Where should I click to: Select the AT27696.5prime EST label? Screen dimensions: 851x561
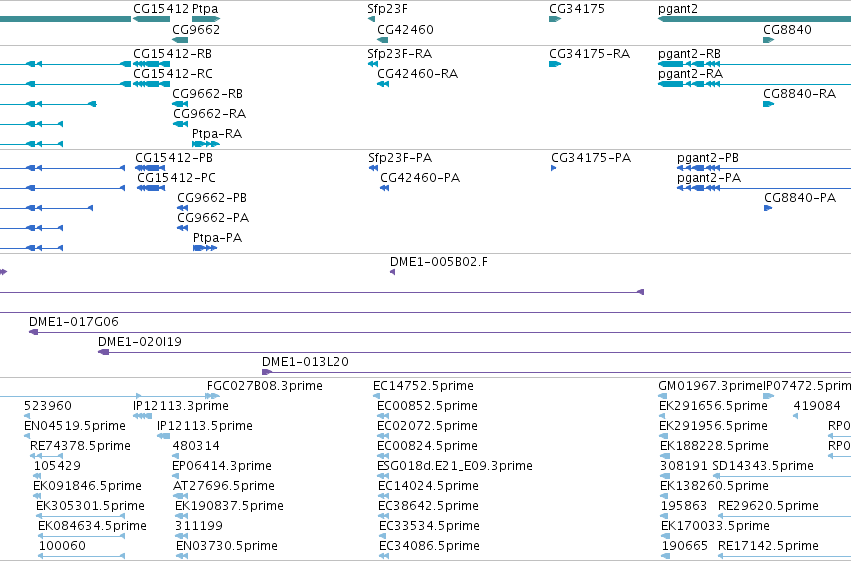tap(224, 486)
